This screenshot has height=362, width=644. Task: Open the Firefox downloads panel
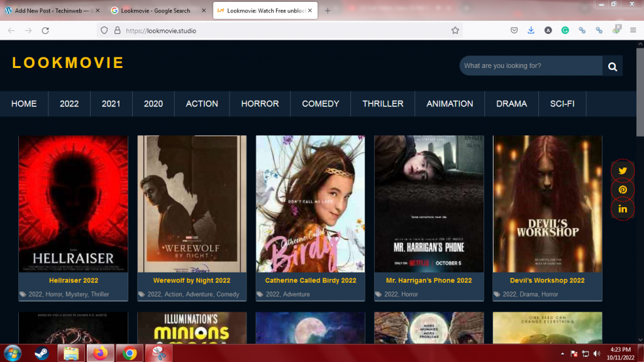click(x=531, y=30)
